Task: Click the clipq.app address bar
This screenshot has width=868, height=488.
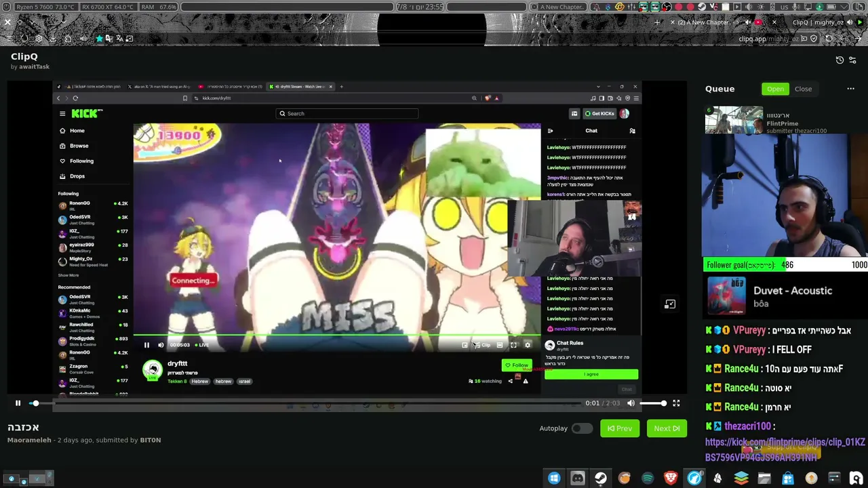Action: (769, 39)
